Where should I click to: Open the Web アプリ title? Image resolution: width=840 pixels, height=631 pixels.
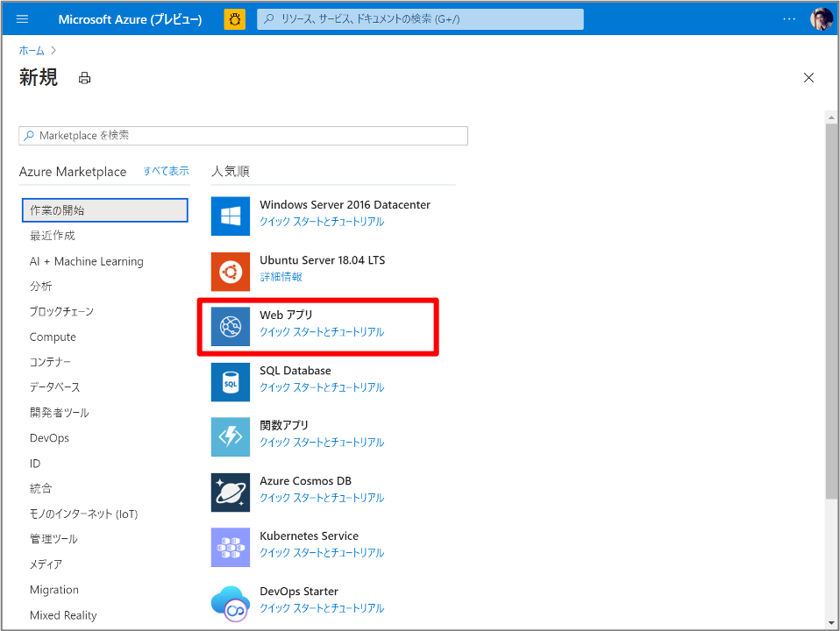tap(286, 315)
